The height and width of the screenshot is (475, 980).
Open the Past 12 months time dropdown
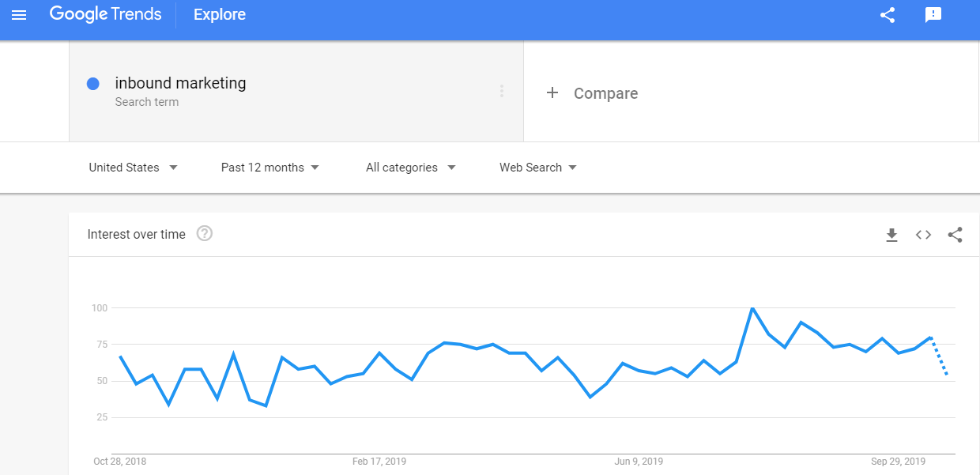click(270, 168)
